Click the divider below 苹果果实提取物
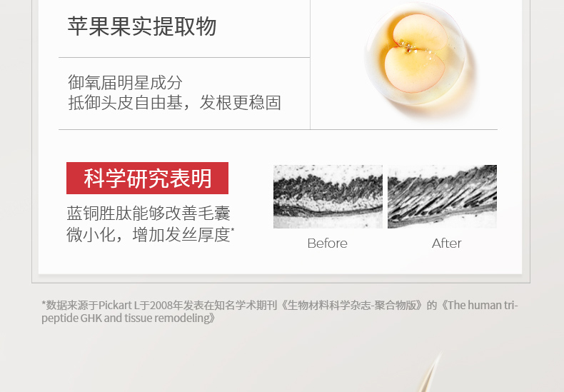The image size is (564, 392). [x=184, y=57]
